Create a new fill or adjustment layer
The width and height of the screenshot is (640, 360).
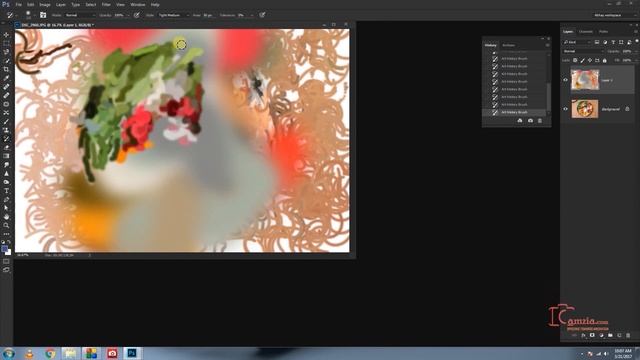(601, 336)
